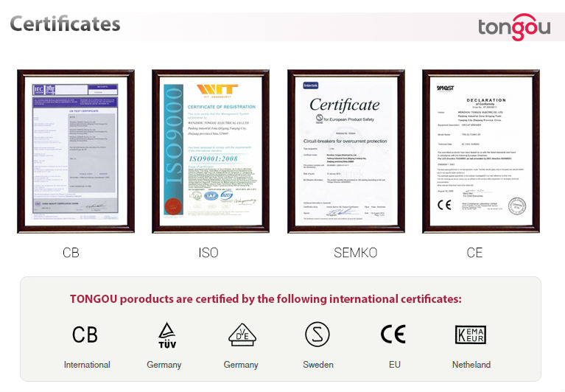Click the "Netheland" label
This screenshot has width=565, height=392.
pos(471,365)
